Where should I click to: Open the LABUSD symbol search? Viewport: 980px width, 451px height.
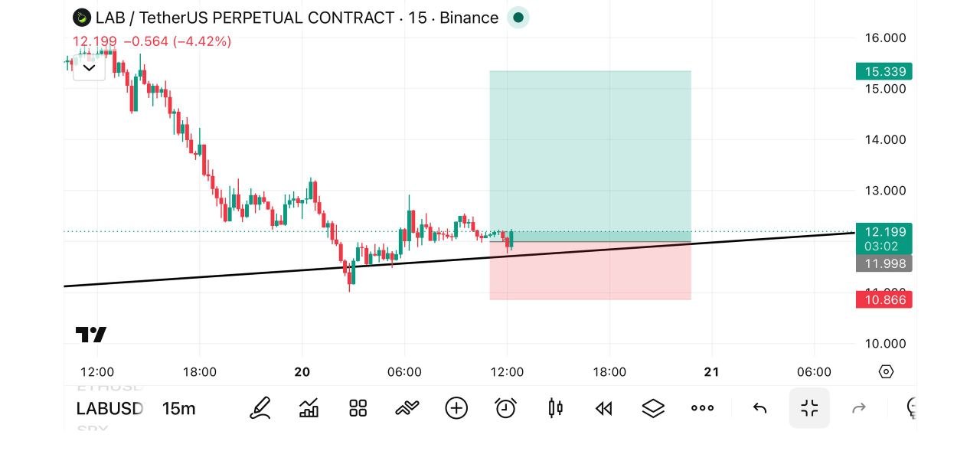click(x=109, y=409)
